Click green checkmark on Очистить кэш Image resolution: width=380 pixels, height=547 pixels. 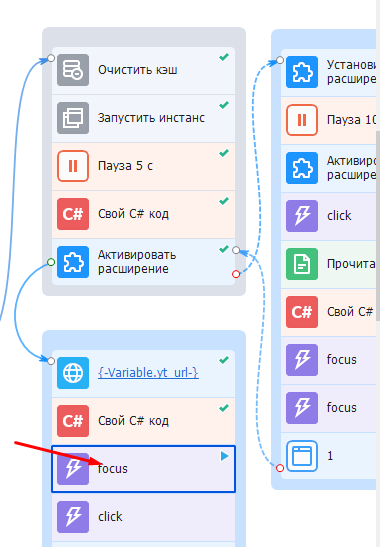point(224,57)
